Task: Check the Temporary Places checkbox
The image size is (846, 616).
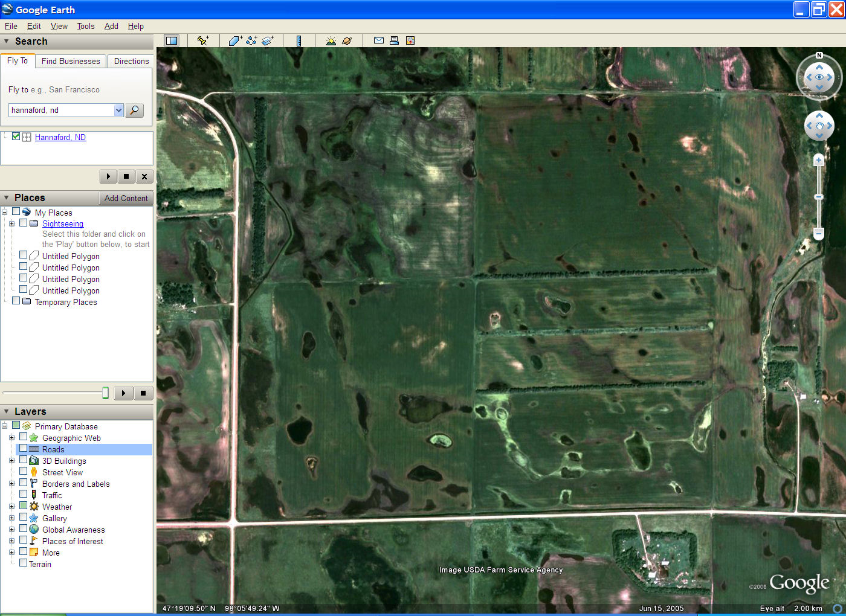Action: (x=16, y=301)
